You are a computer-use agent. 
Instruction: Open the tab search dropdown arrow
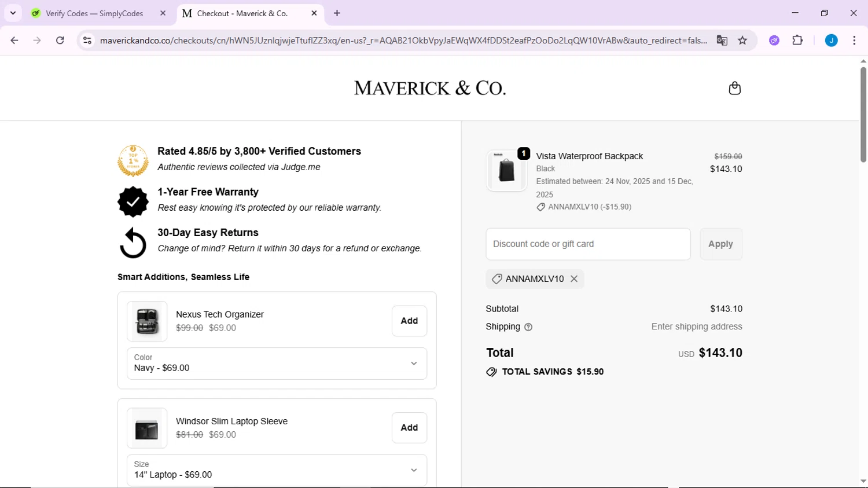click(x=13, y=13)
